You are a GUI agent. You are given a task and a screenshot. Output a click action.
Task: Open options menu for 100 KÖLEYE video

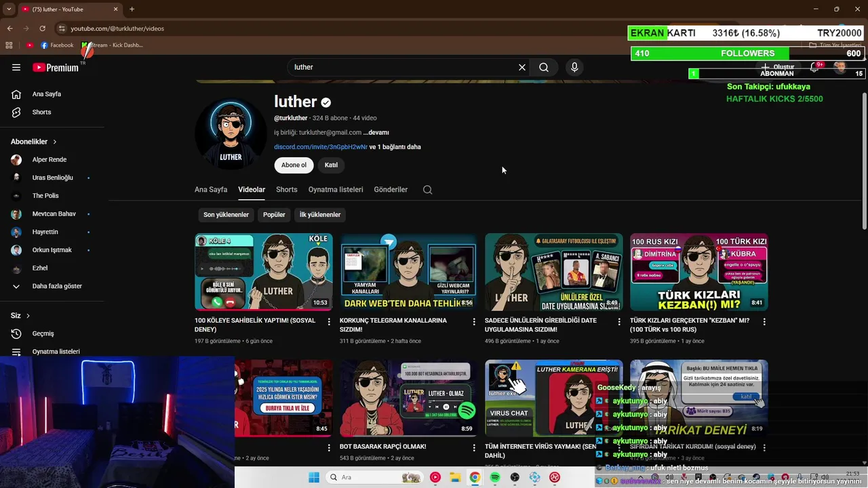click(329, 322)
